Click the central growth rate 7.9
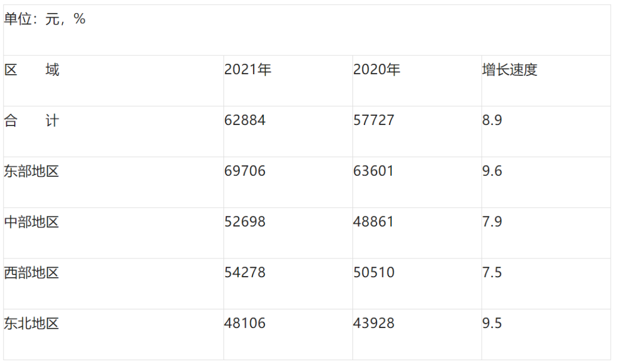Screen dimensions: 617x364 pos(492,222)
